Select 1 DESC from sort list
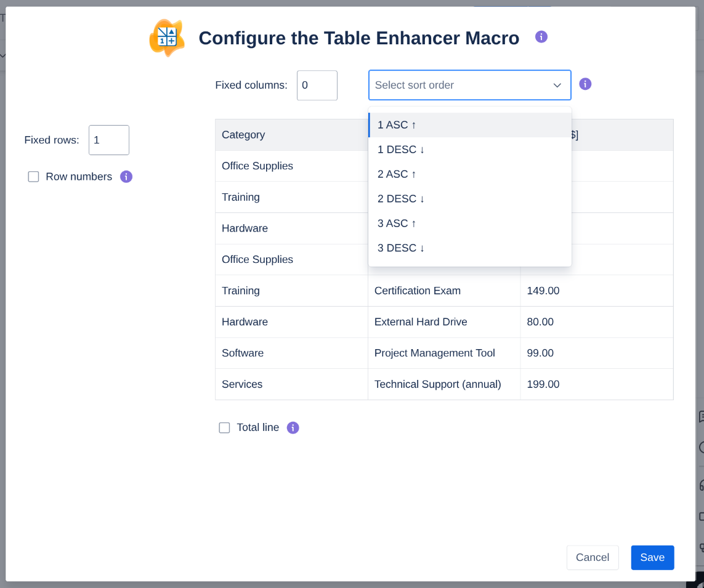704x588 pixels. tap(401, 150)
